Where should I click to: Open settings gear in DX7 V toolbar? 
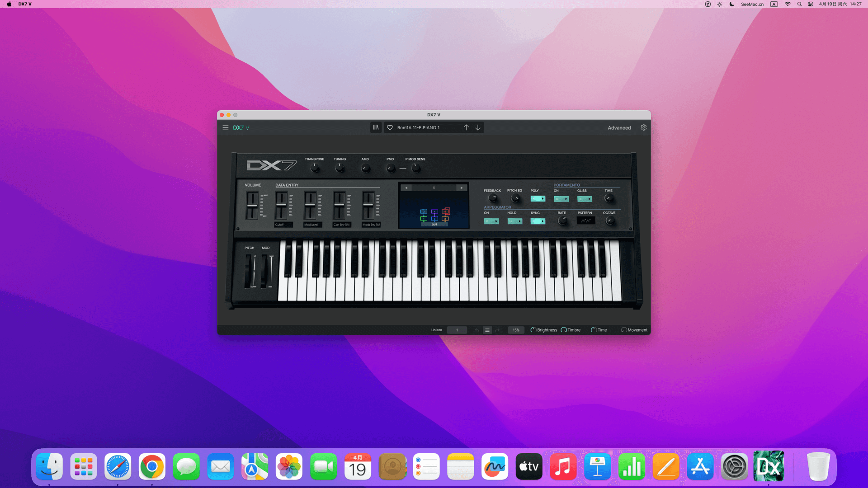point(644,127)
